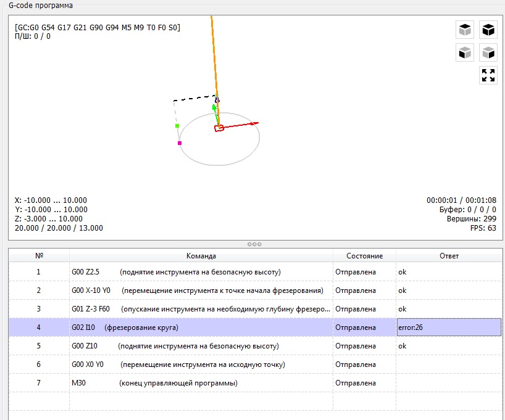
Task: Click the three-dot splitter handle below the viewer
Action: [x=254, y=244]
